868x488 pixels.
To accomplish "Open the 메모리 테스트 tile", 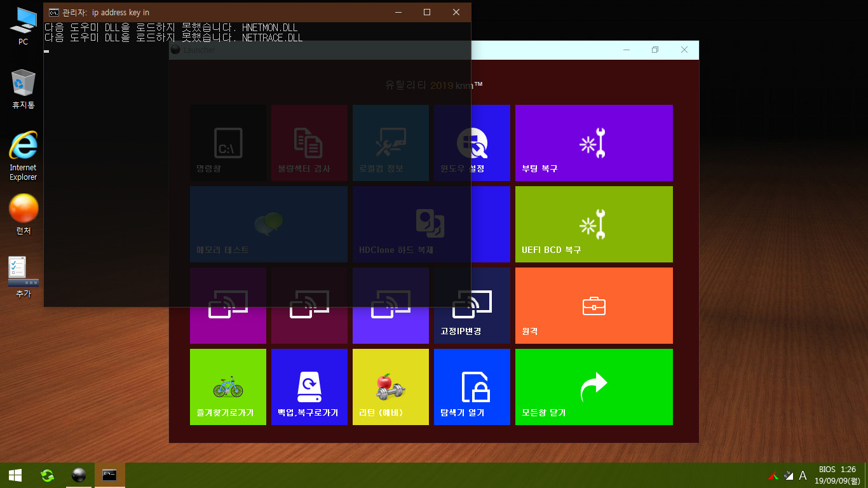I will (x=269, y=224).
